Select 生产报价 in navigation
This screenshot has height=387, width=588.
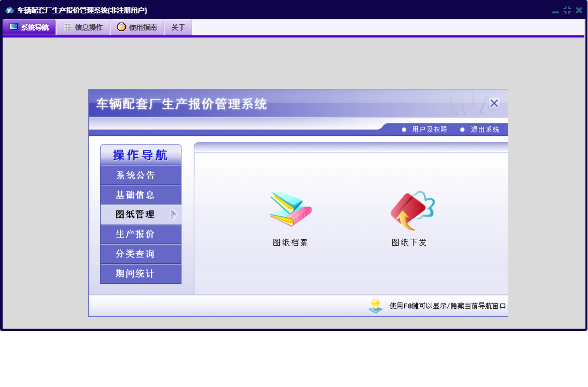coord(141,234)
